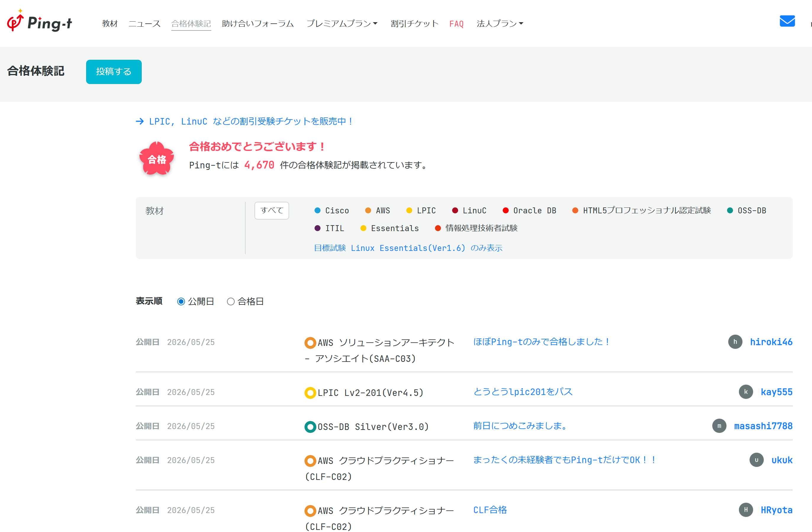Open FAQ navigation item
The image size is (812, 532).
456,24
